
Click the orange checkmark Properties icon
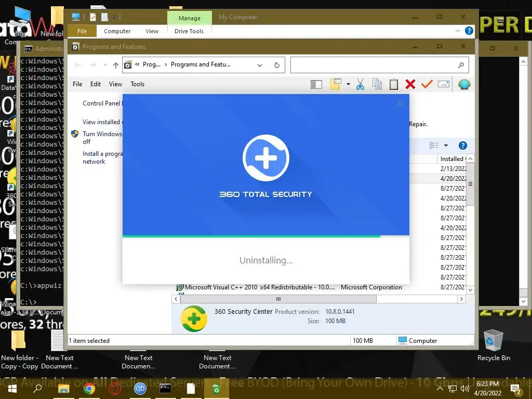click(x=427, y=84)
